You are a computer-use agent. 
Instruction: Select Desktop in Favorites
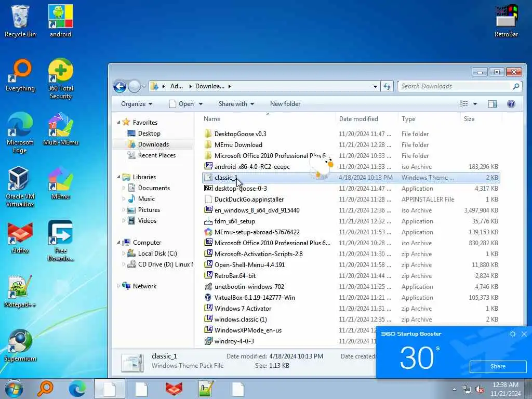[144, 134]
